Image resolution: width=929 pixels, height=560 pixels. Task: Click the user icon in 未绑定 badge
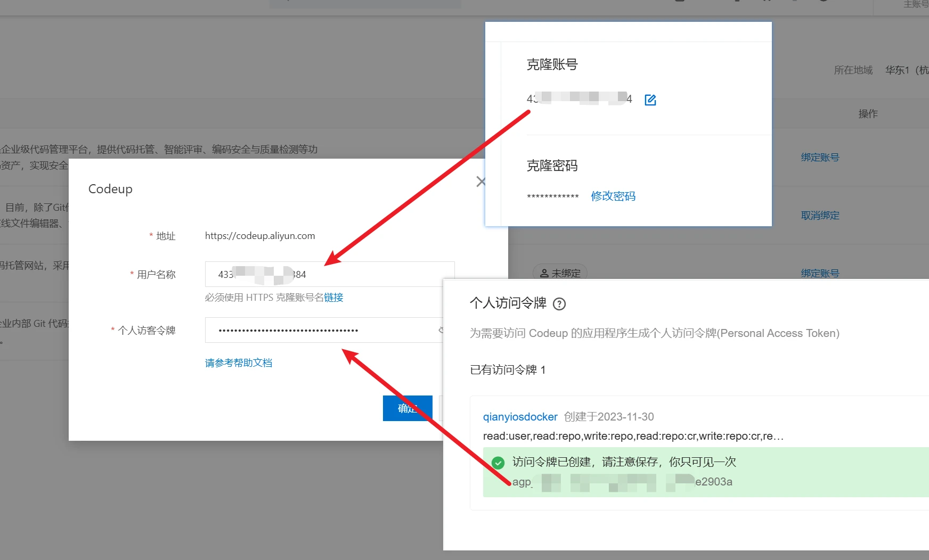click(544, 273)
